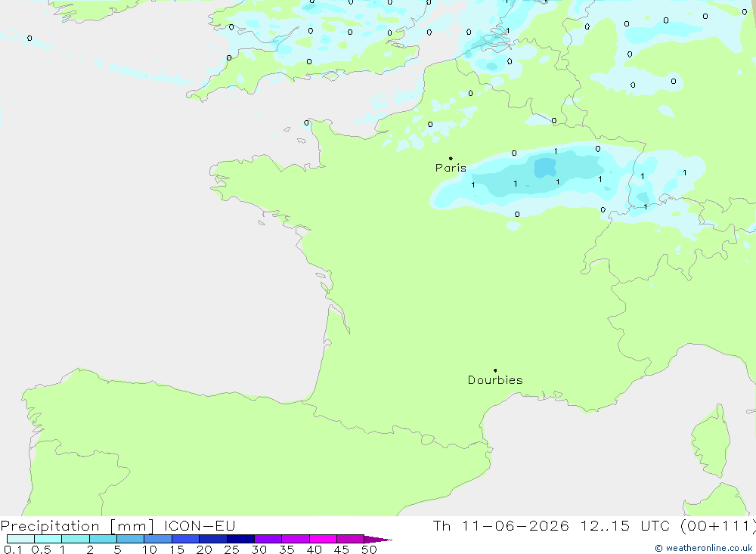This screenshot has height=554, width=756.
Task: Click the black dot marker above Paris
Action: 451,158
